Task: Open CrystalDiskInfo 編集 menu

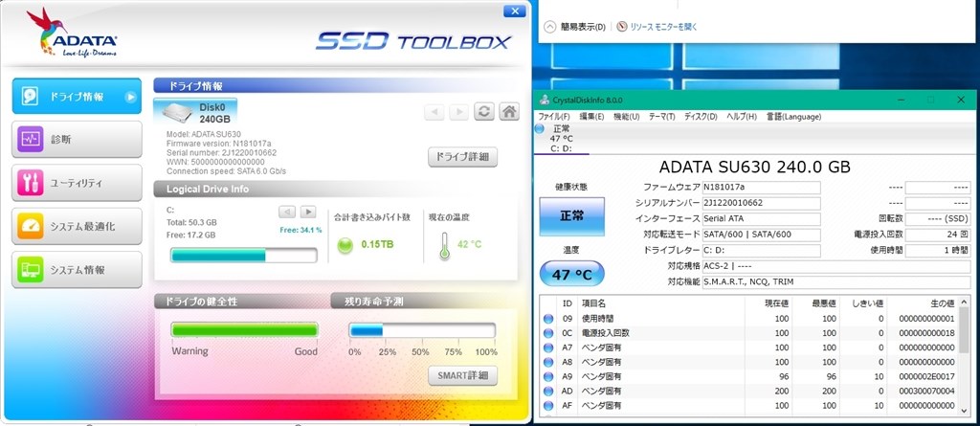Action: click(591, 117)
